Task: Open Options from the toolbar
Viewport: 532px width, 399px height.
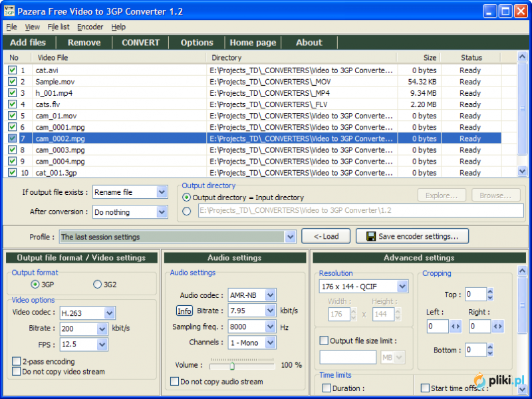Action: tap(197, 43)
